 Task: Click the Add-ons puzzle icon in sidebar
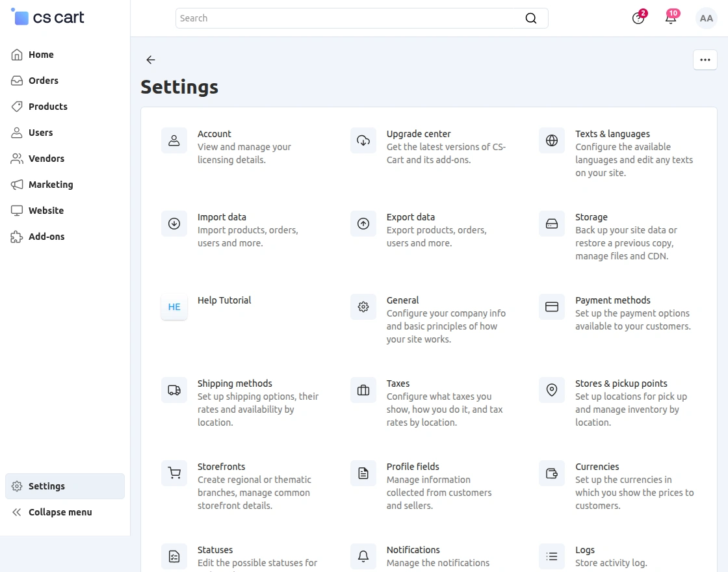(17, 237)
